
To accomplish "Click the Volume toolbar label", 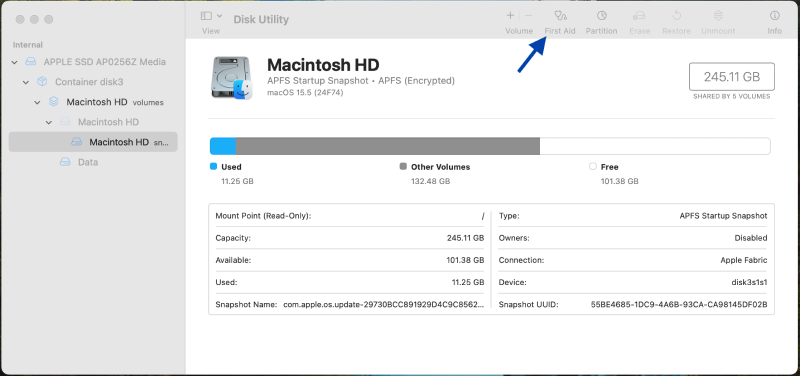I will tap(519, 31).
